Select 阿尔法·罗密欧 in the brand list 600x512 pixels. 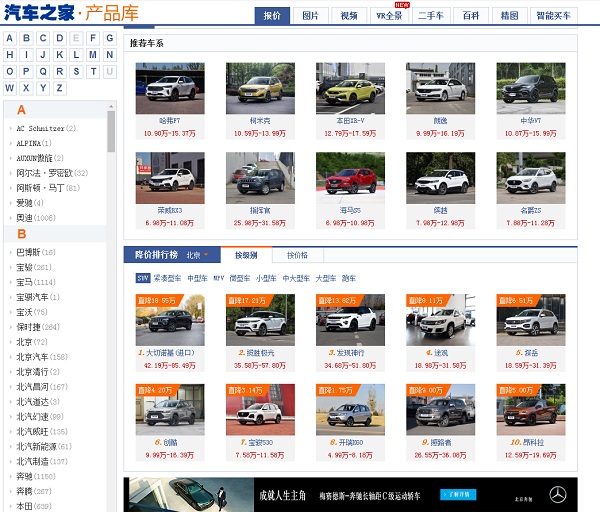tap(52, 173)
